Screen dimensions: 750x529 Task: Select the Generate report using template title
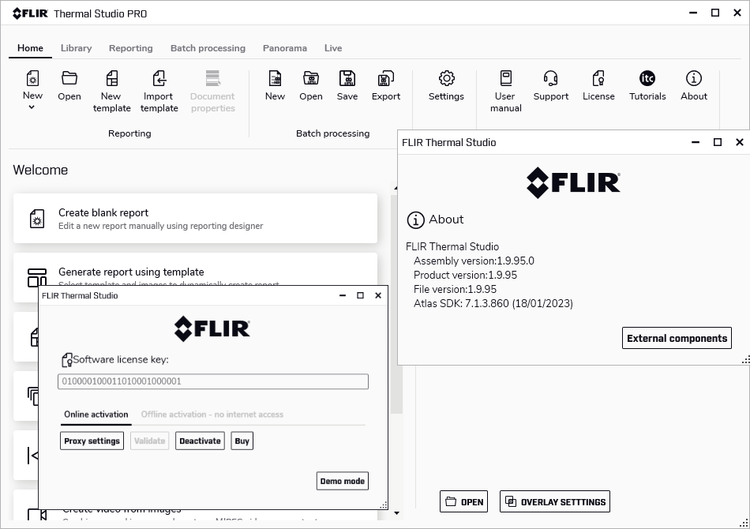pyautogui.click(x=131, y=272)
